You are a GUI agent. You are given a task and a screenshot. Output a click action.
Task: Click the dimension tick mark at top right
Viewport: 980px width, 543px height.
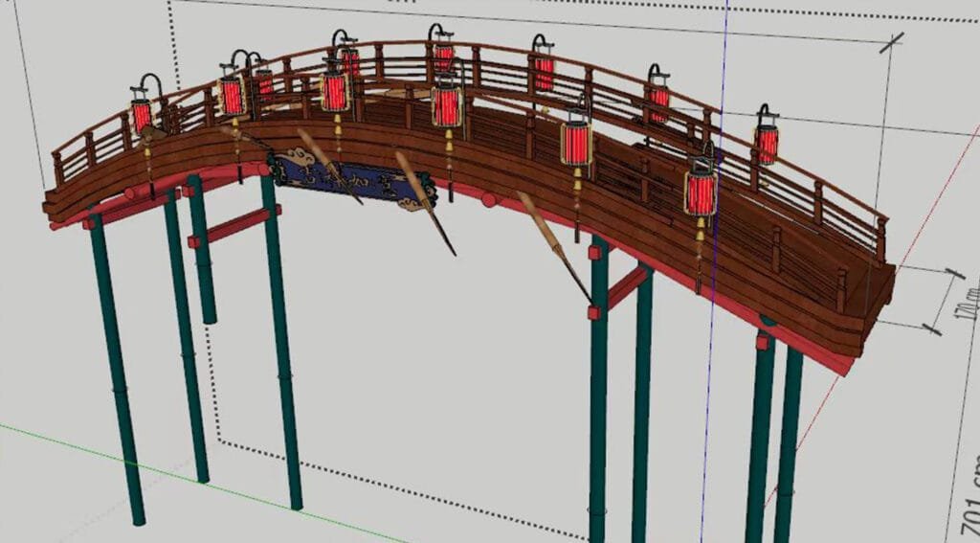point(893,42)
